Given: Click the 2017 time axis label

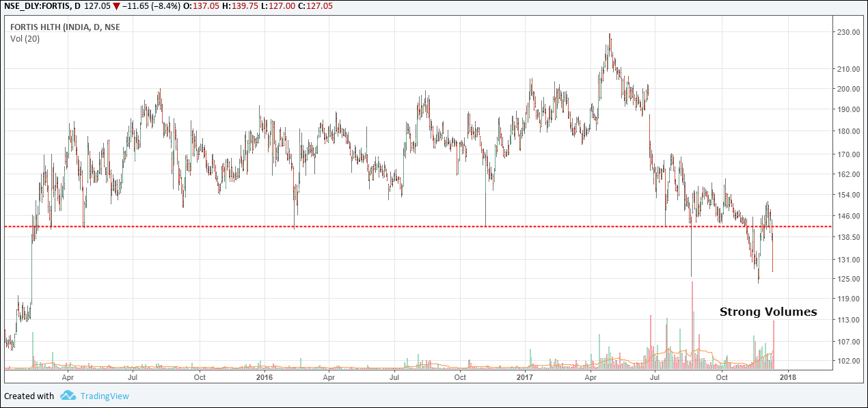Looking at the screenshot, I should click(524, 377).
